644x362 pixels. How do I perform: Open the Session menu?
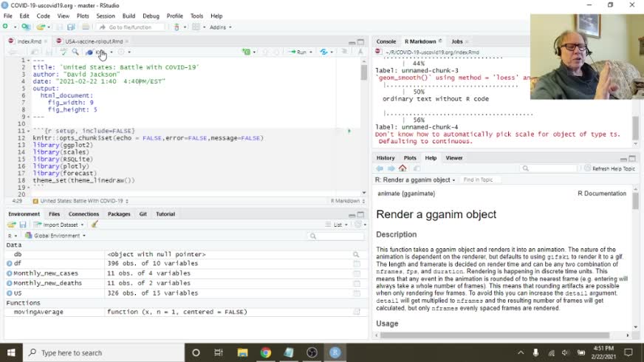(x=106, y=16)
